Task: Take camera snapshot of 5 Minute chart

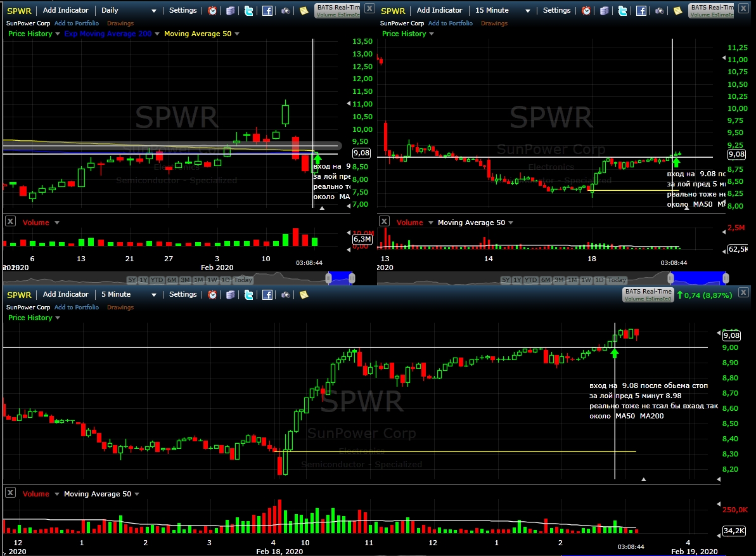Action: click(285, 295)
